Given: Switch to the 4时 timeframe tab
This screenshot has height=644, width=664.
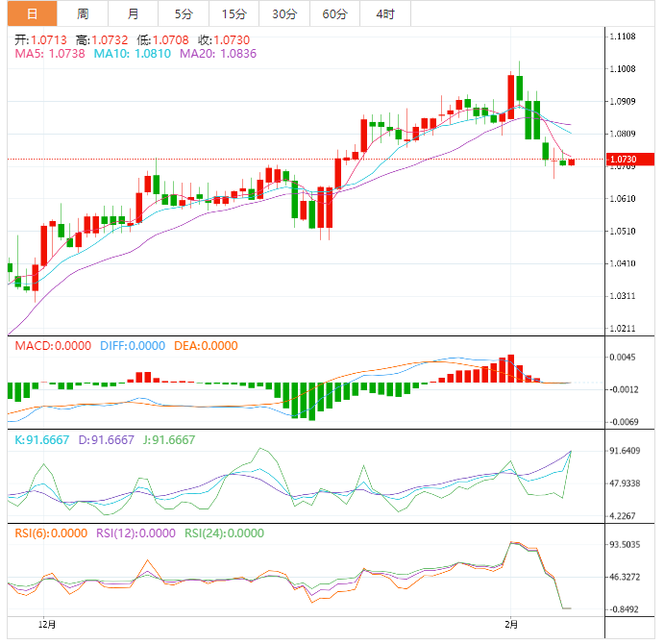Looking at the screenshot, I should 384,13.
